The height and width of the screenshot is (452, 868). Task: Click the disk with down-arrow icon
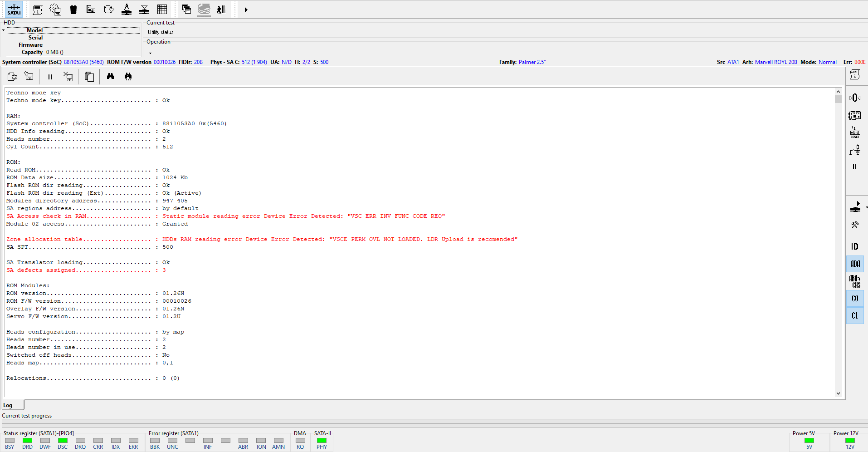pyautogui.click(x=109, y=10)
